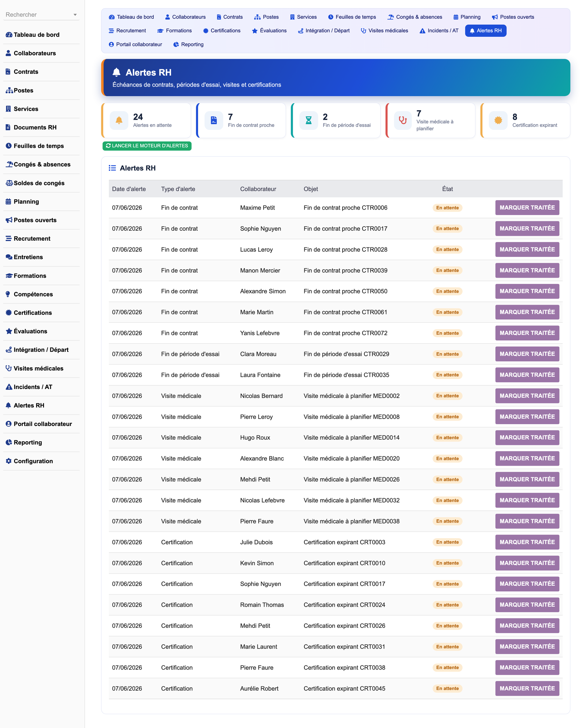Go to the Congés & absences top tab
585x728 pixels.
(x=415, y=17)
